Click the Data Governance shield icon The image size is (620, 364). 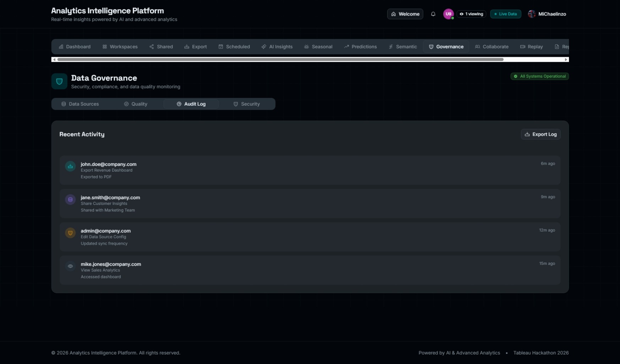coord(59,82)
